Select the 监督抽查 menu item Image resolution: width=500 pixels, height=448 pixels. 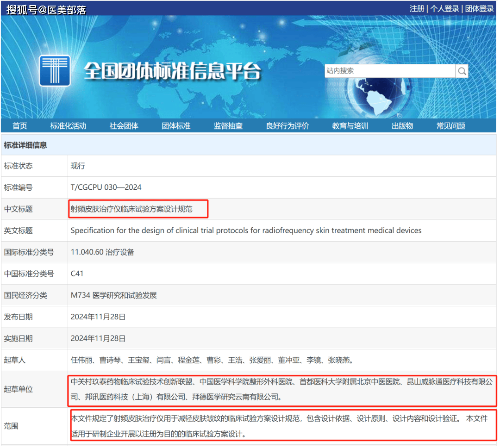[x=228, y=126]
